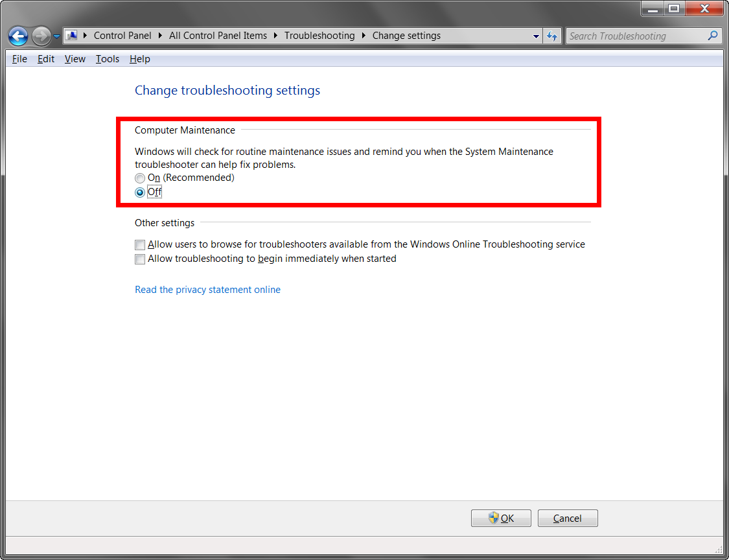729x560 pixels.
Task: Open the Edit menu
Action: click(x=46, y=59)
